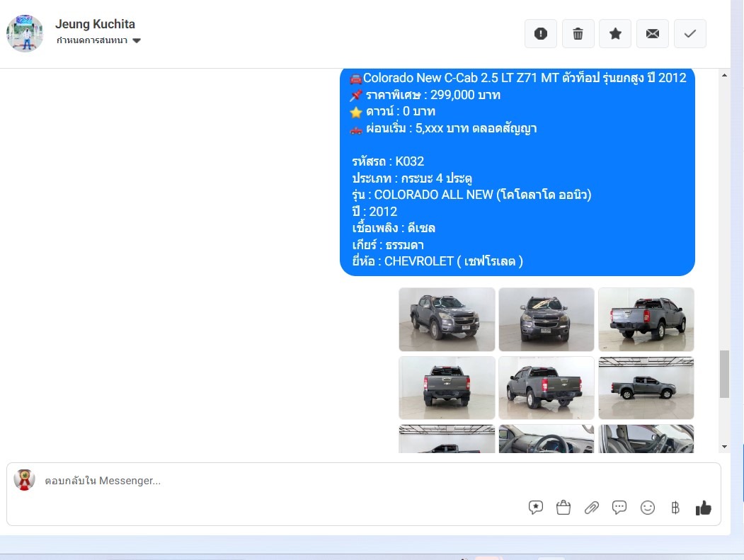Open Jeung Kuchita contact name
The height and width of the screenshot is (560, 744).
pos(95,24)
